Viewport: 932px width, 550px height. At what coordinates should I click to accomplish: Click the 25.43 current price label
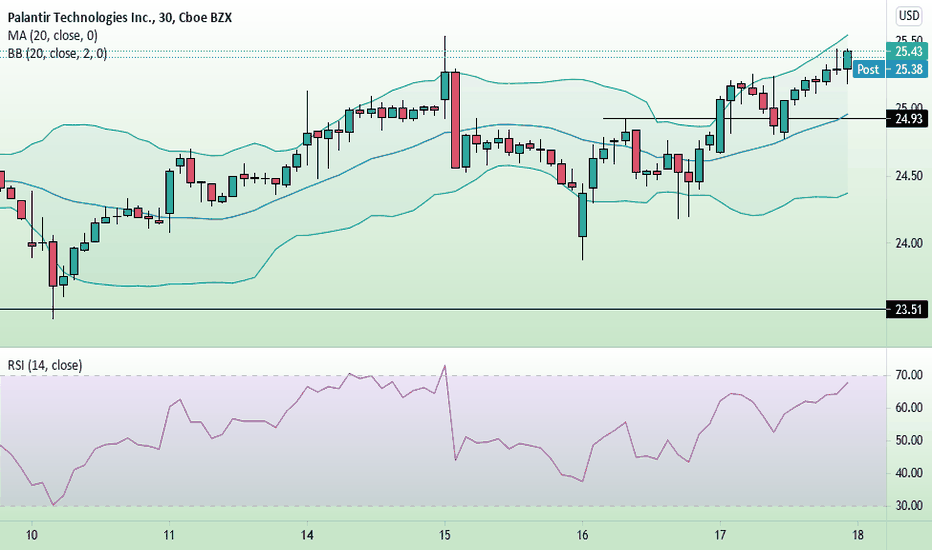[x=907, y=51]
